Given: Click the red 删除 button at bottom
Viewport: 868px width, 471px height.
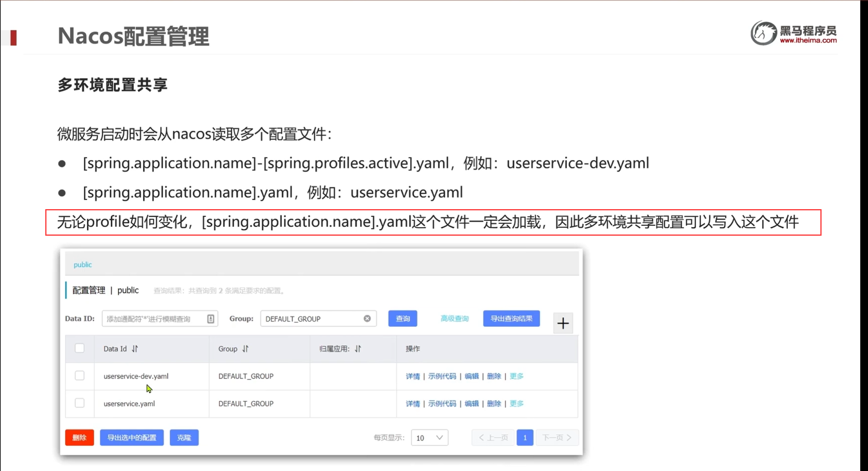Looking at the screenshot, I should pos(79,437).
